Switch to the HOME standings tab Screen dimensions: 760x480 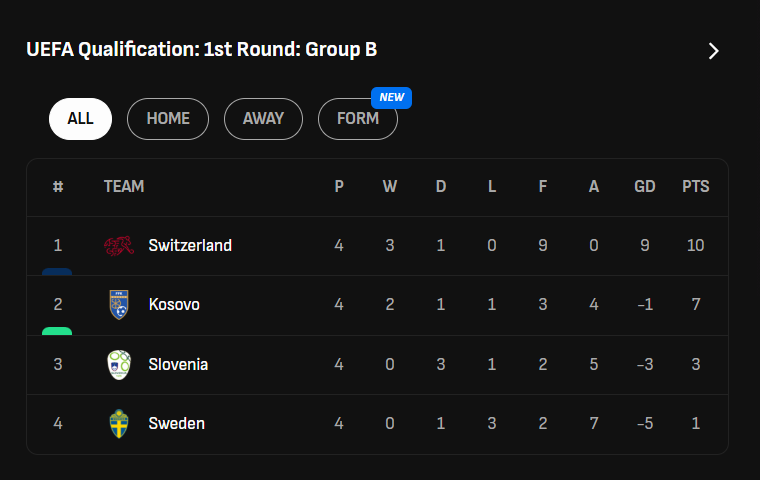pos(168,118)
